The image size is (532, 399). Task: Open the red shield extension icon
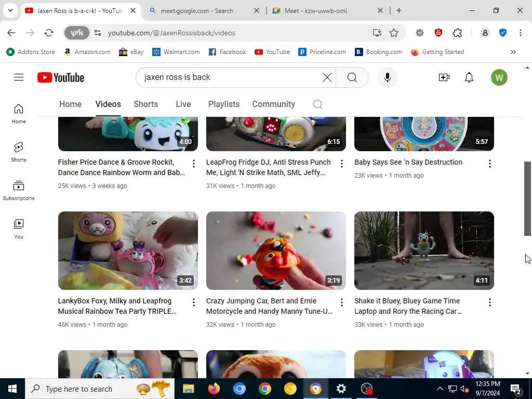pyautogui.click(x=438, y=33)
